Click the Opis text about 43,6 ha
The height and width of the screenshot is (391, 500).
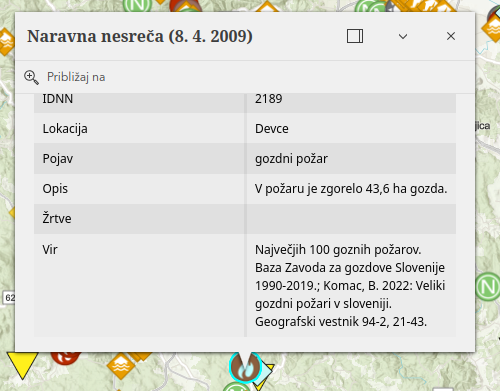tap(351, 189)
